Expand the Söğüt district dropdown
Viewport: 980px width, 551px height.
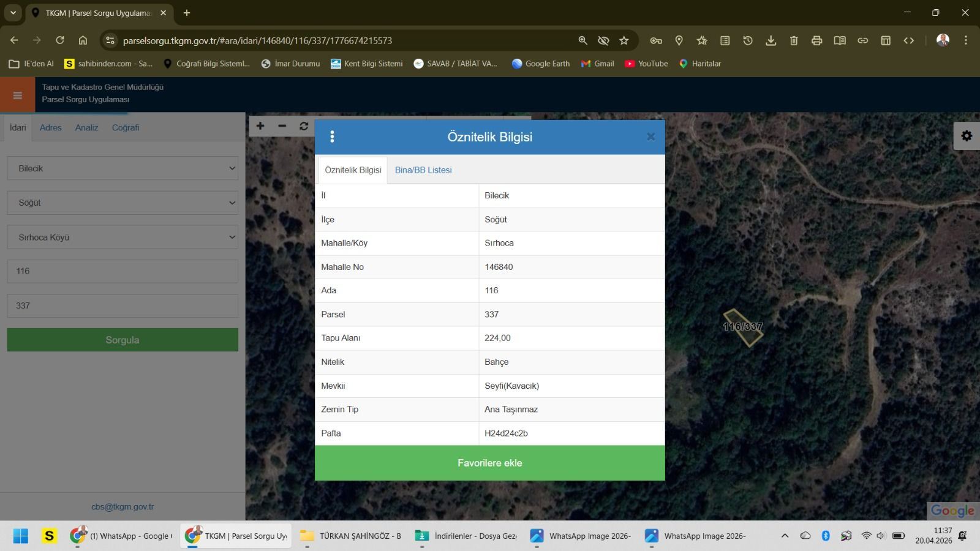(123, 203)
